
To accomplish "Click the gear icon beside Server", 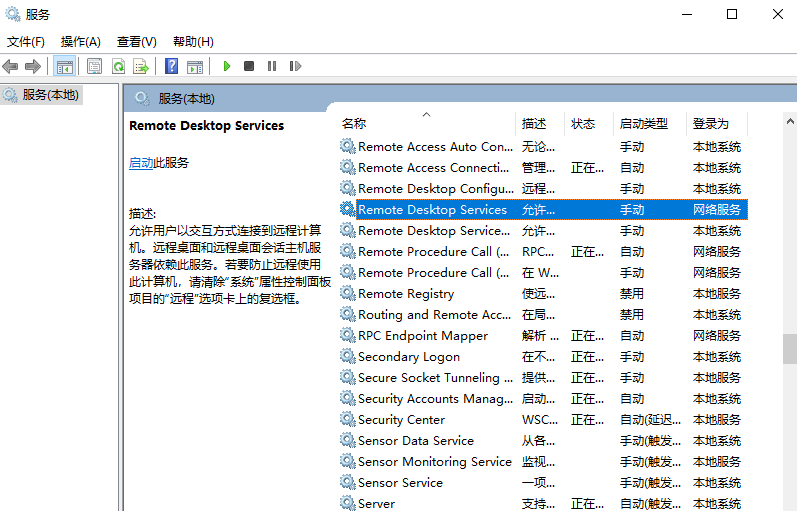I will pyautogui.click(x=348, y=503).
